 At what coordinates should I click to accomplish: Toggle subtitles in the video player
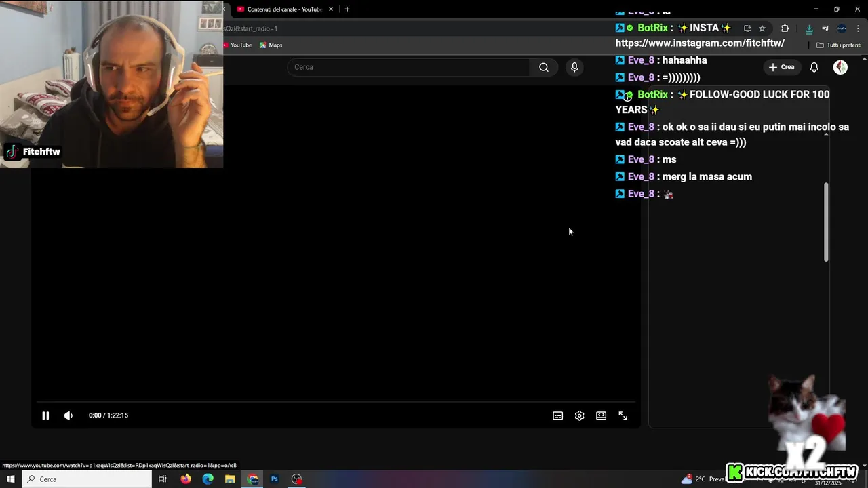pyautogui.click(x=557, y=415)
